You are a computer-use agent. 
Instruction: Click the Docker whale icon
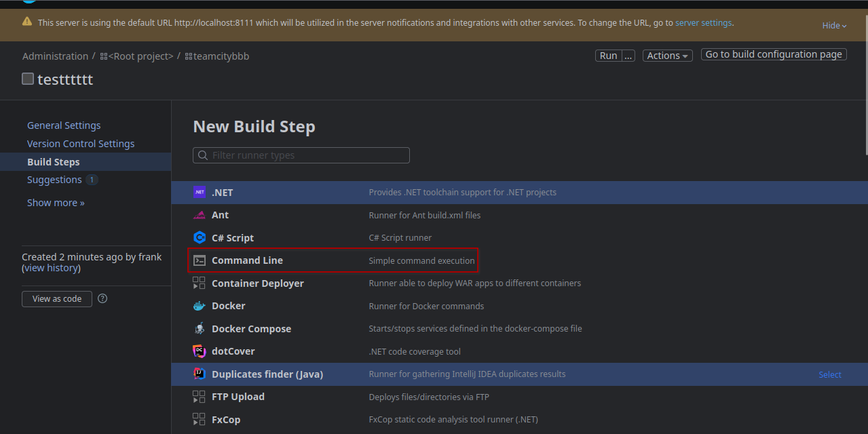point(200,306)
